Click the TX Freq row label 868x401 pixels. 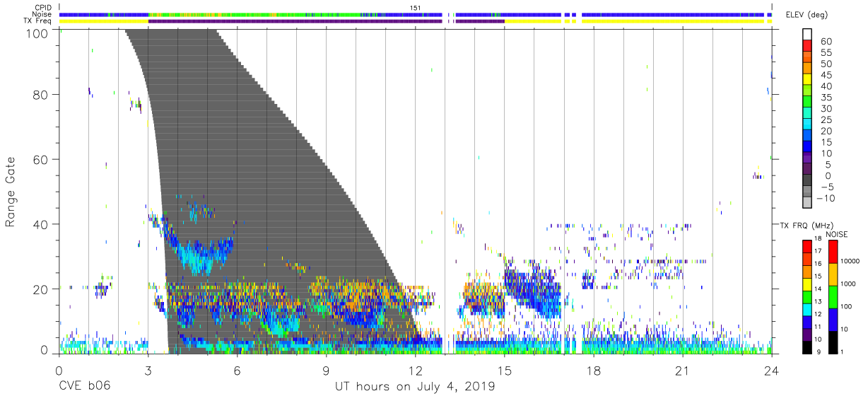point(38,21)
